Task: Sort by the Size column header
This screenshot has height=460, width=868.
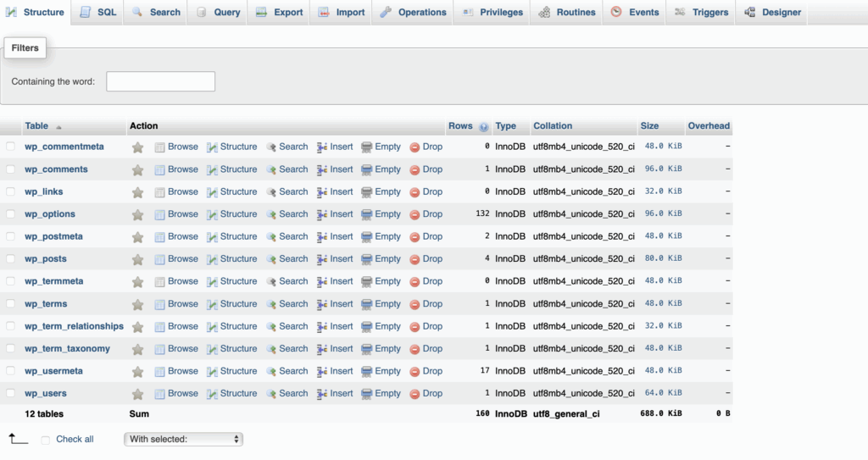Action: coord(649,125)
